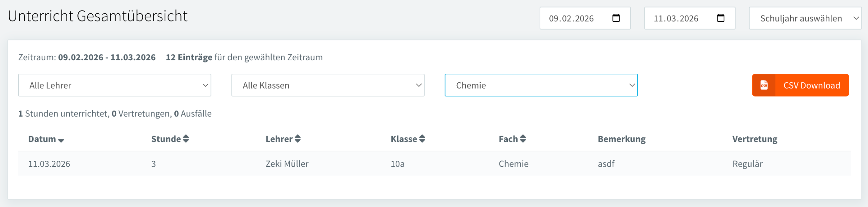Image resolution: width=868 pixels, height=207 pixels.
Task: Click the Vertretung column header
Action: coord(755,139)
